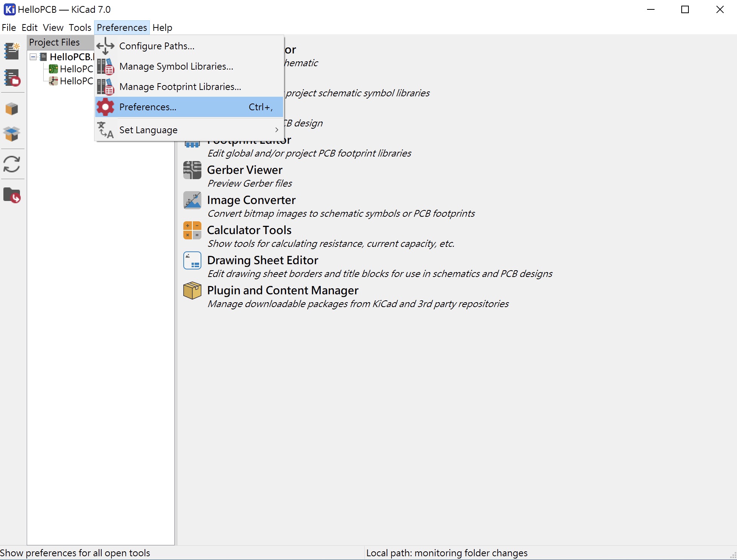
Task: Launch Plugin and Content Manager
Action: pyautogui.click(x=283, y=291)
